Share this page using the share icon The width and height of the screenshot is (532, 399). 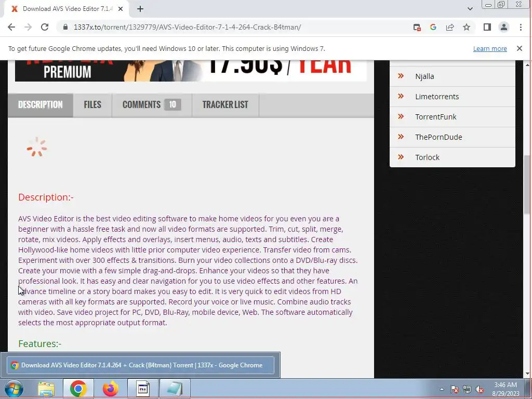[450, 28]
